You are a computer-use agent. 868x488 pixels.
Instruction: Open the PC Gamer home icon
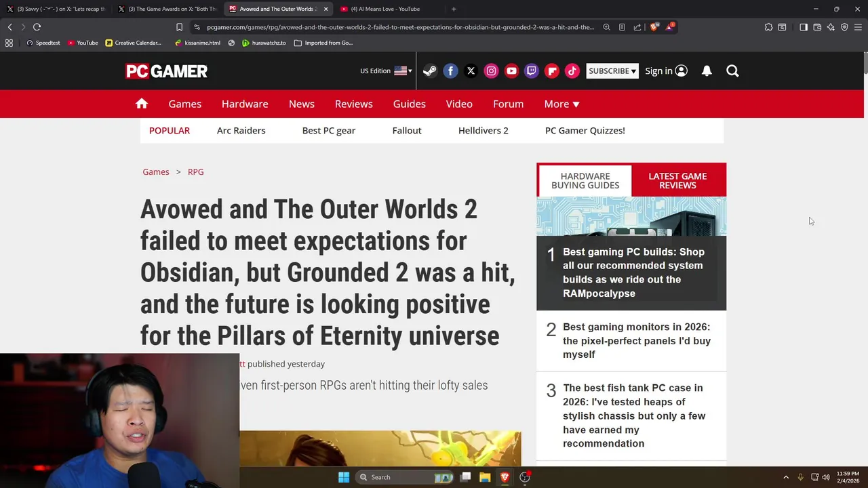point(141,104)
